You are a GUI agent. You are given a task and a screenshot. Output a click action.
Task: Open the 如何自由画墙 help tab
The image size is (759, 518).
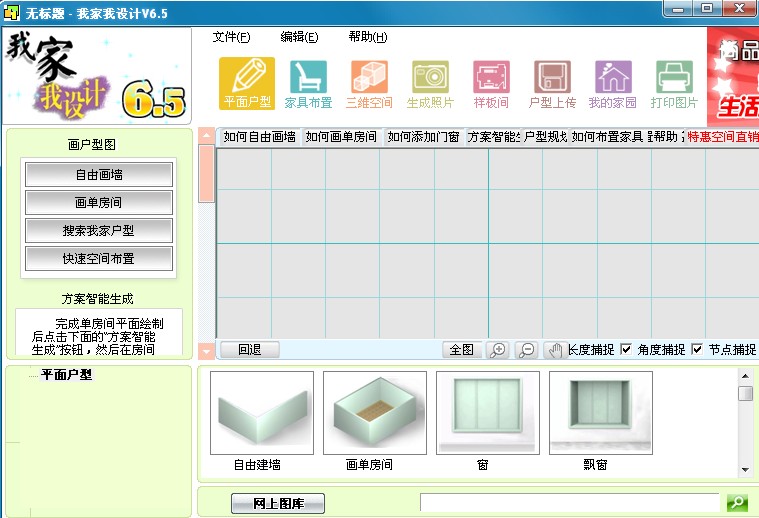click(259, 137)
